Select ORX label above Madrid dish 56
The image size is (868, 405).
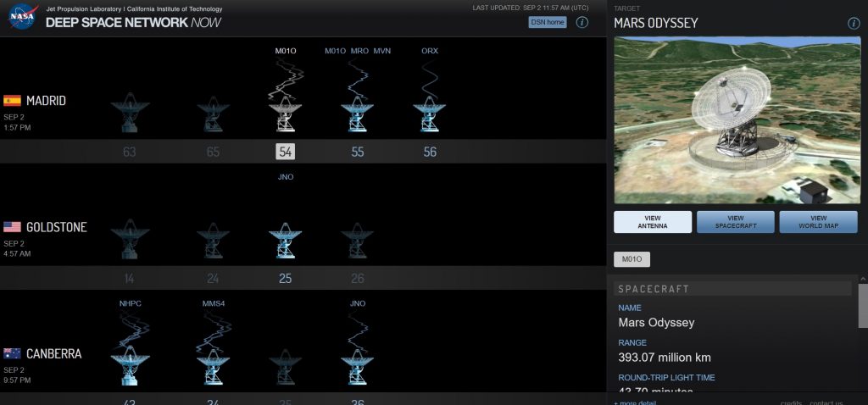[430, 51]
